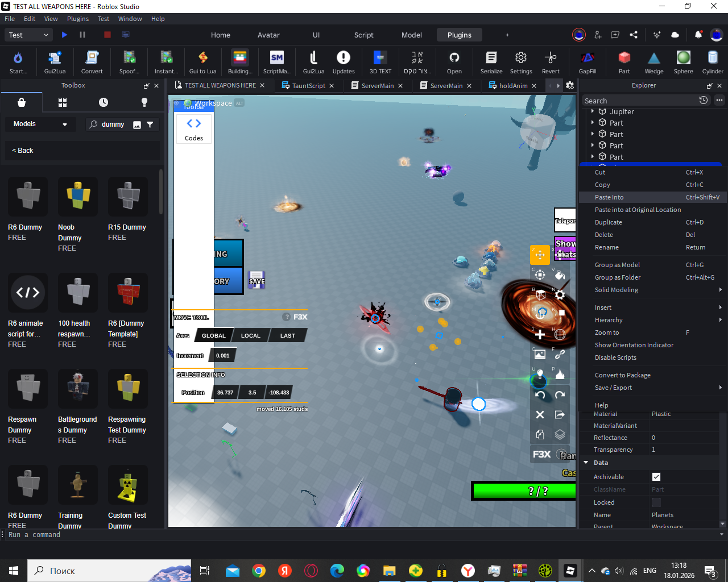Screen dimensions: 728x582
Task: Click the Updates plugin icon
Action: 344,62
